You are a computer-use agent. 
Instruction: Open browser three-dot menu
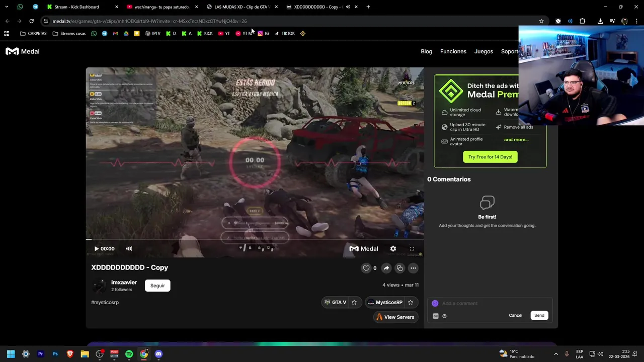click(637, 21)
